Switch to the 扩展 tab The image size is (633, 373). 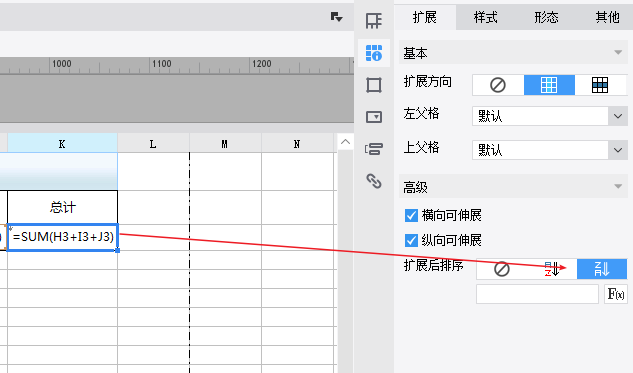425,17
